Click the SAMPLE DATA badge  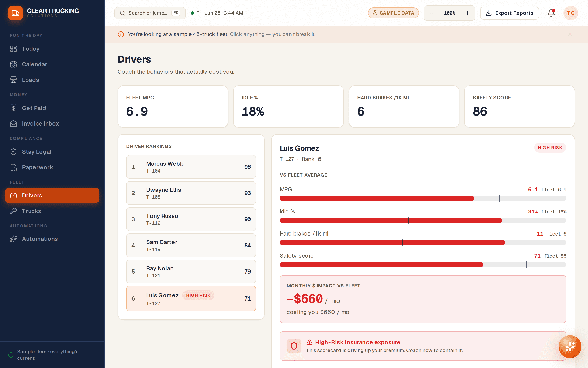393,13
